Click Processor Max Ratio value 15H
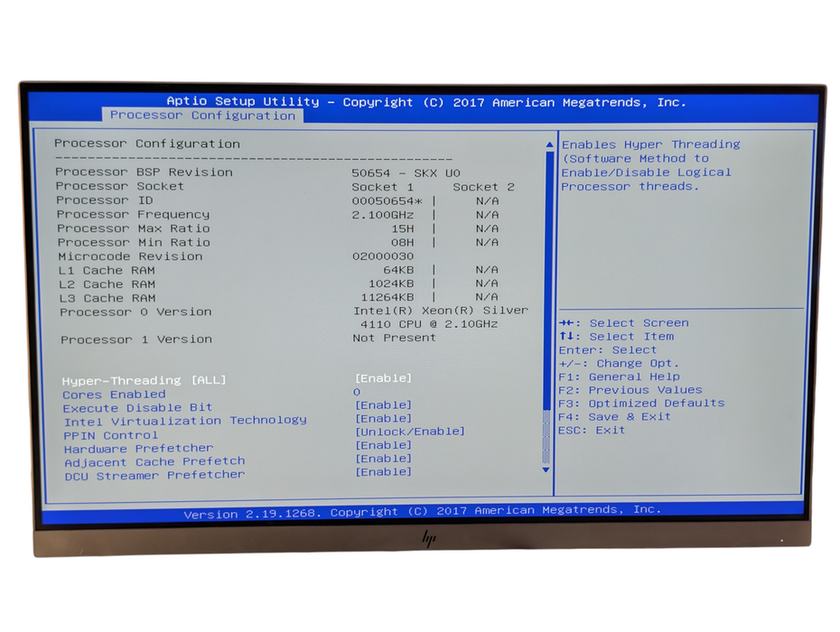 402,228
